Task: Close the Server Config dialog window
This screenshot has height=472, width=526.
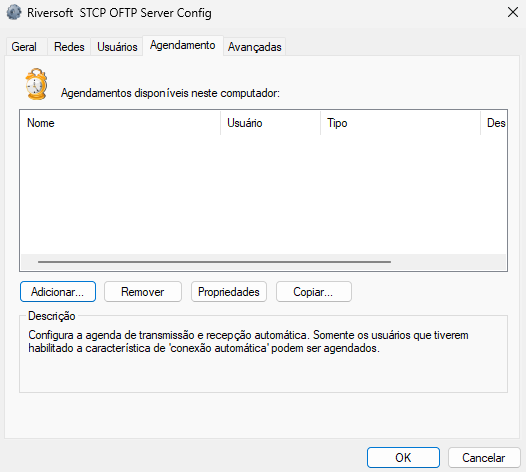Action: 513,12
